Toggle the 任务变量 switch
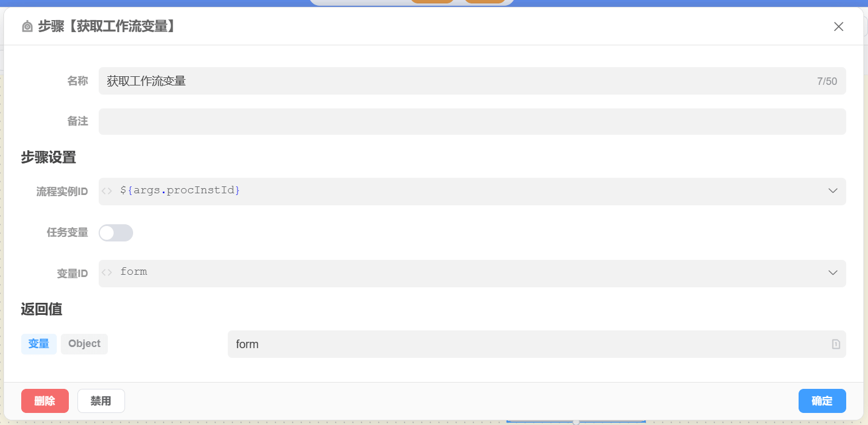868x425 pixels. [x=116, y=233]
